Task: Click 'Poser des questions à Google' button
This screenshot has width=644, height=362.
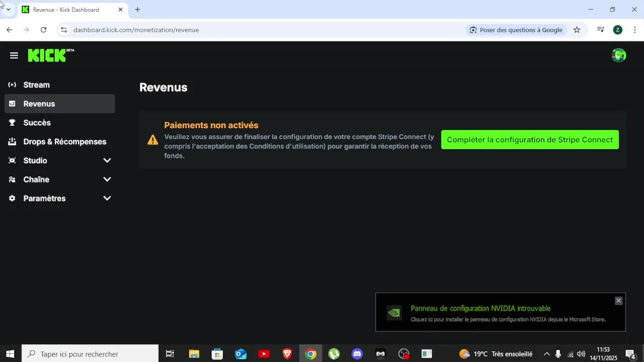Action: 516,30
